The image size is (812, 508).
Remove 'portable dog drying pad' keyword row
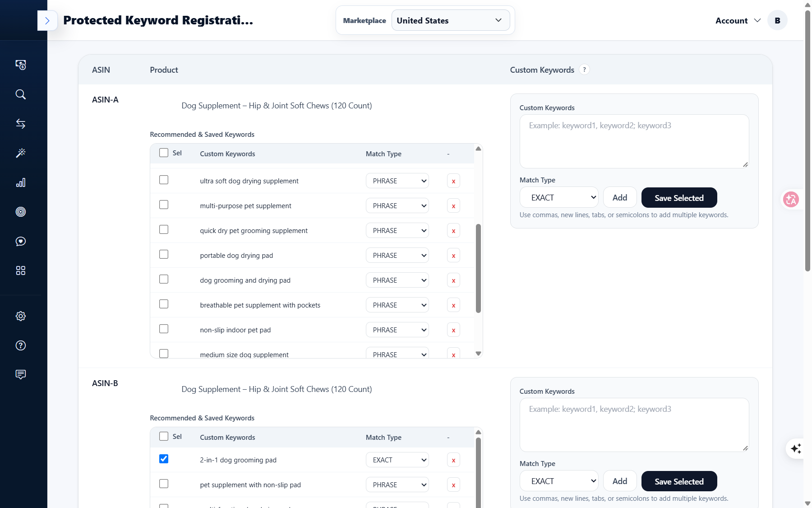coord(453,256)
